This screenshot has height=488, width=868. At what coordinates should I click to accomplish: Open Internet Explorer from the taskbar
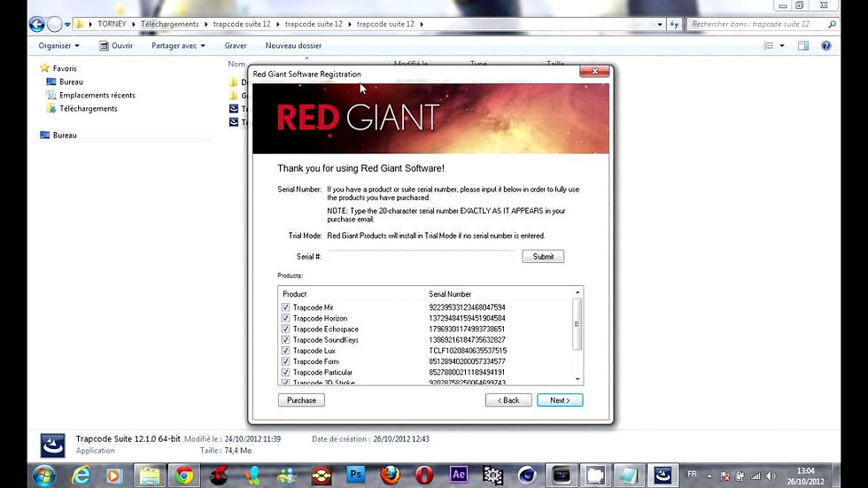coord(81,476)
